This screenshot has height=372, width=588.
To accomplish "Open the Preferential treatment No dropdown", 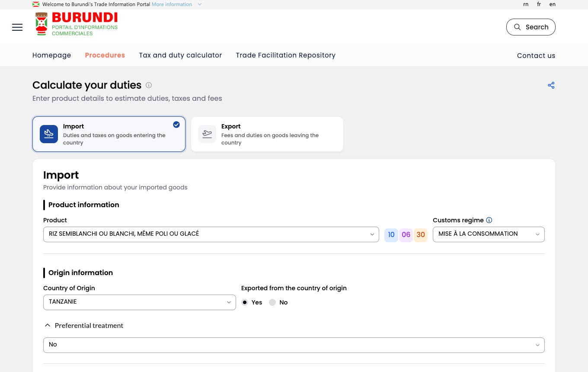I will (294, 345).
